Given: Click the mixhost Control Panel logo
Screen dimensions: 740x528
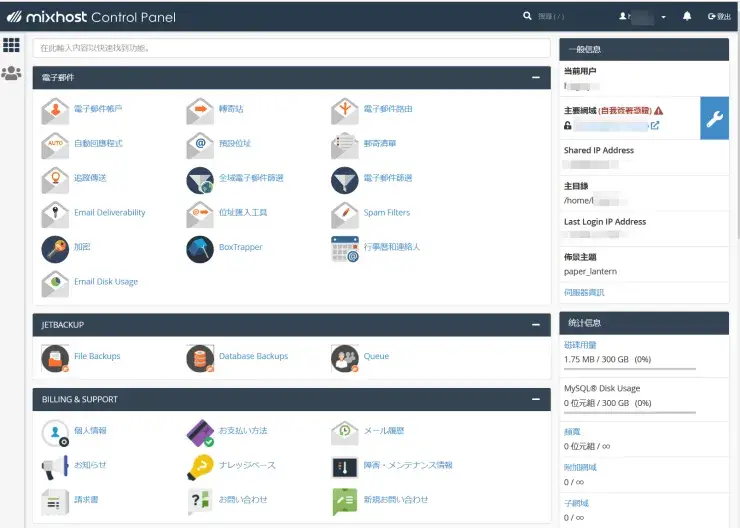Looking at the screenshot, I should [91, 17].
